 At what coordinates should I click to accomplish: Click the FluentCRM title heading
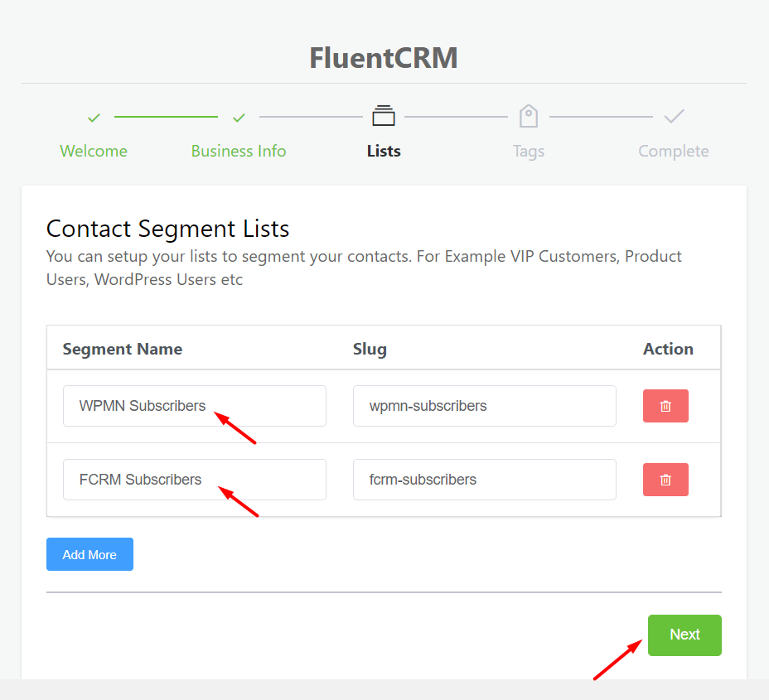tap(384, 58)
